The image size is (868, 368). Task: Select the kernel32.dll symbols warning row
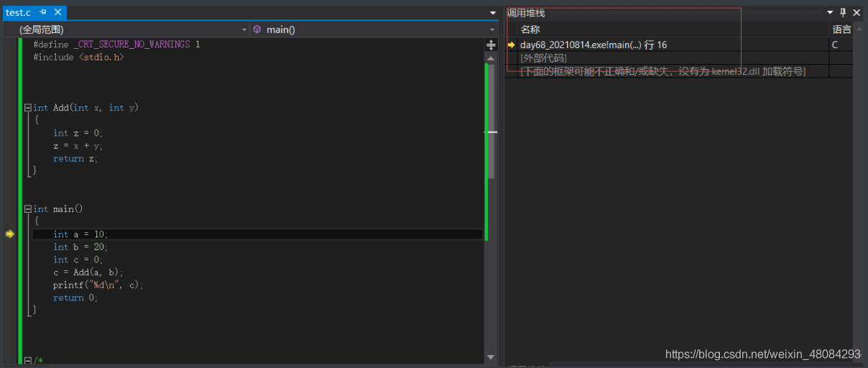pyautogui.click(x=662, y=71)
